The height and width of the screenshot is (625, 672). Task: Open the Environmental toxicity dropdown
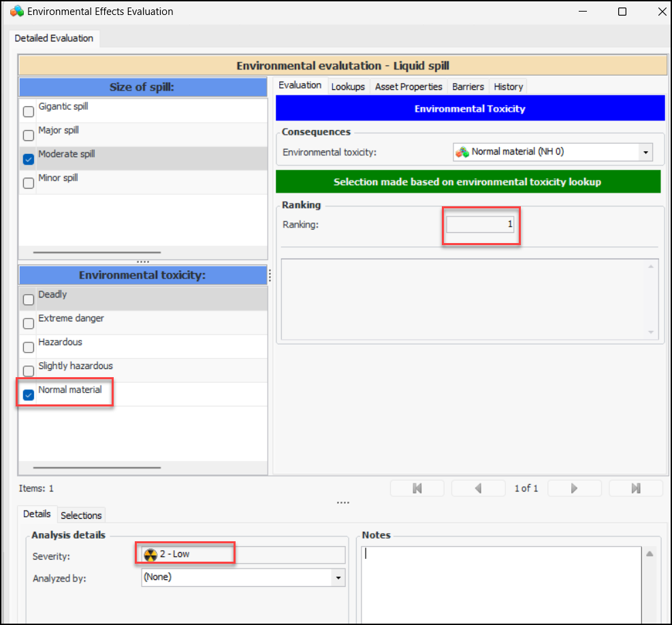click(x=645, y=153)
